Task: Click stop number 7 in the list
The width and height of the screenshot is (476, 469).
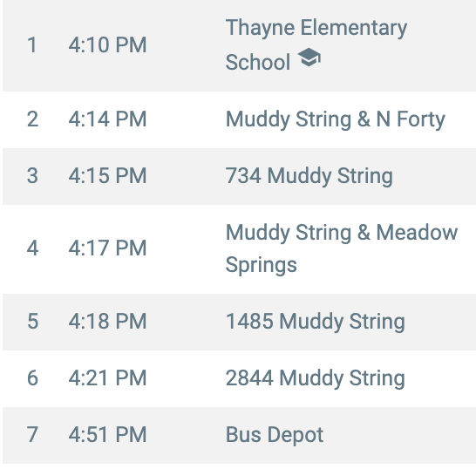Action: [32, 435]
